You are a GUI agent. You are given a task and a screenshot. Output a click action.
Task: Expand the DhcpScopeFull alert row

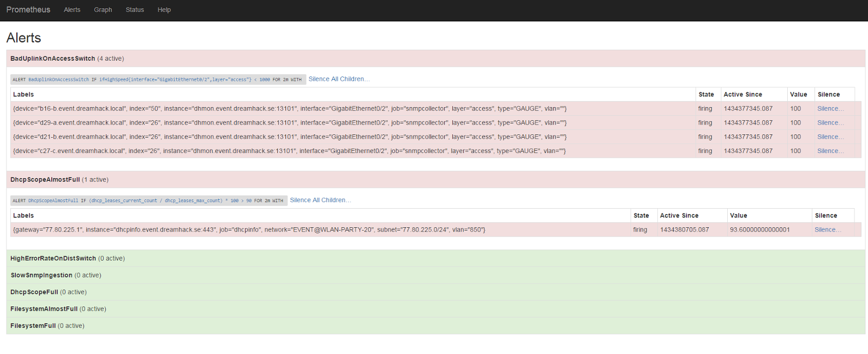tap(34, 292)
